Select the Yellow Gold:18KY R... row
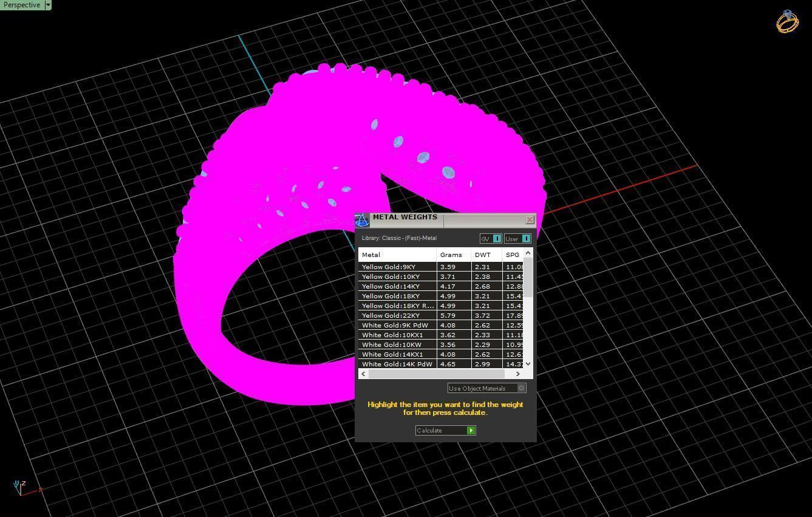 441,306
